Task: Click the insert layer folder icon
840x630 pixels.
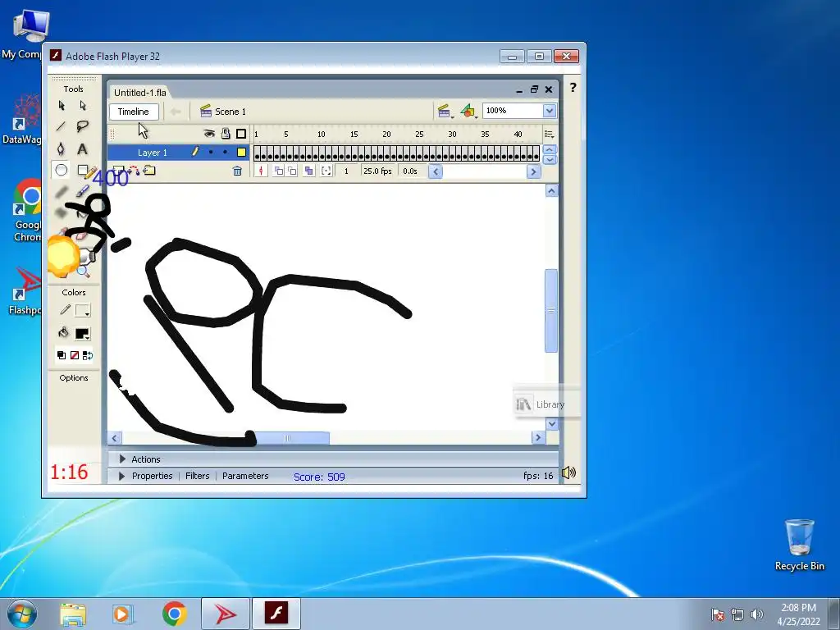Action: click(x=149, y=171)
